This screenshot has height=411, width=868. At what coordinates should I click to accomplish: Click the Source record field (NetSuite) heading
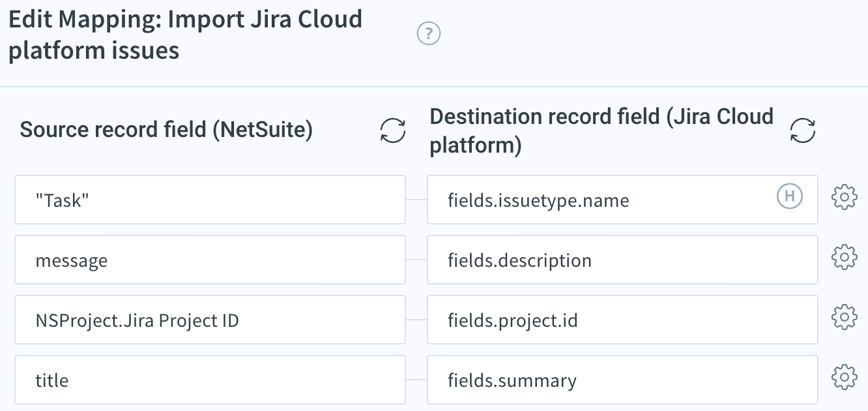click(166, 130)
